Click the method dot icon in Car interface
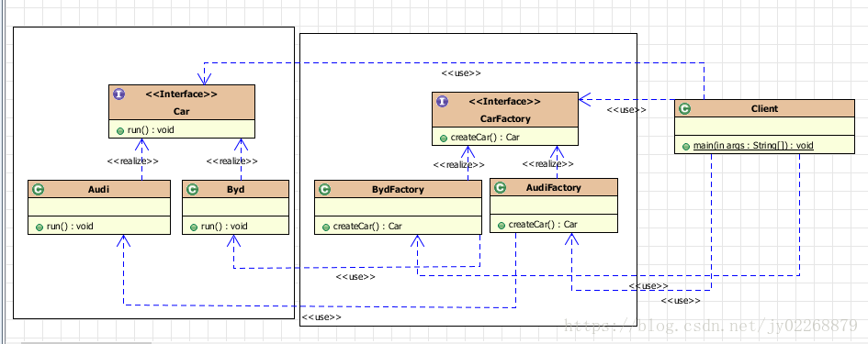 coord(119,131)
